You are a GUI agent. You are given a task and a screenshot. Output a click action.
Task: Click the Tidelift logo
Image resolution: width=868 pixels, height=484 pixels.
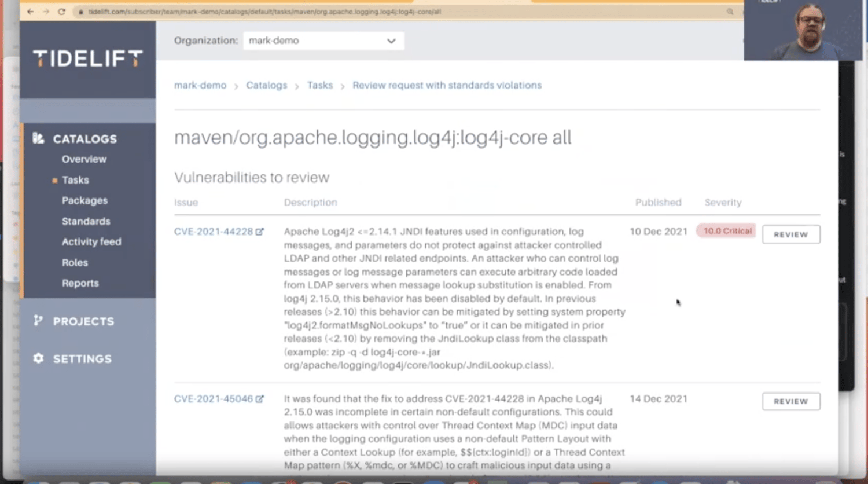[87, 58]
